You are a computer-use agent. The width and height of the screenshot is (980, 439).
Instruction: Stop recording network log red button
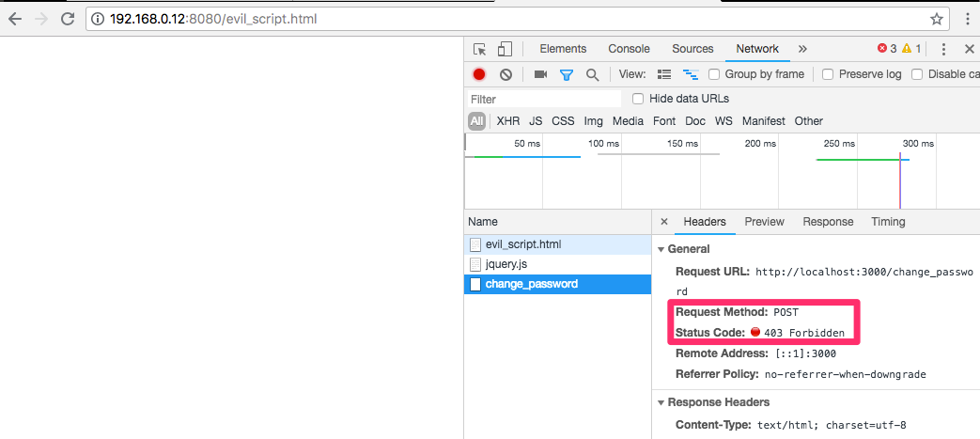pyautogui.click(x=479, y=74)
